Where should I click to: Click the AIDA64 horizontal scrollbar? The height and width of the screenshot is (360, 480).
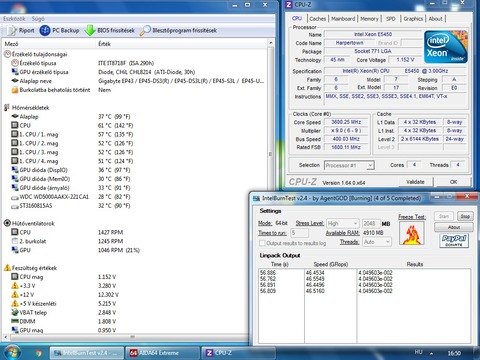[x=132, y=337]
